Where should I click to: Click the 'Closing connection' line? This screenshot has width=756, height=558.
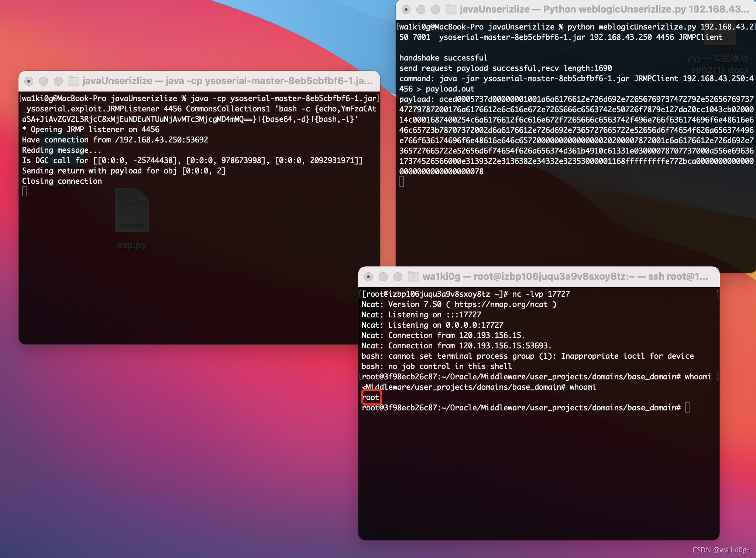tap(62, 181)
